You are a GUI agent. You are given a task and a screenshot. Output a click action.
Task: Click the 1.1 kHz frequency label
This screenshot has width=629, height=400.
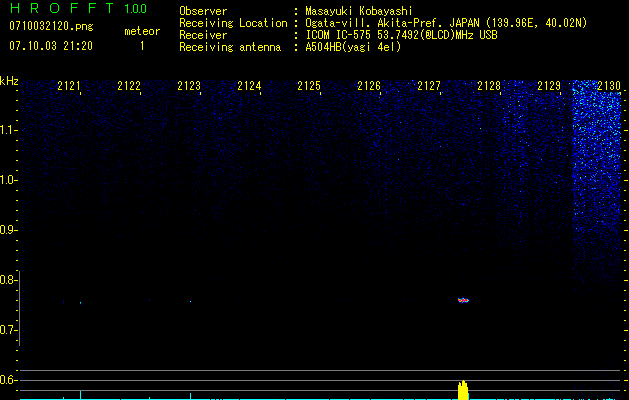(8, 130)
